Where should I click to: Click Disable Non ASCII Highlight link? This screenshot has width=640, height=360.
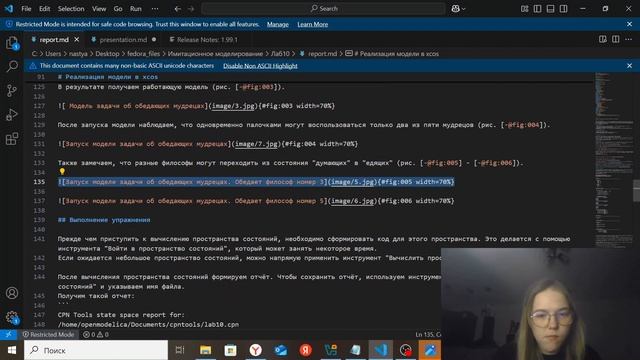(260, 66)
